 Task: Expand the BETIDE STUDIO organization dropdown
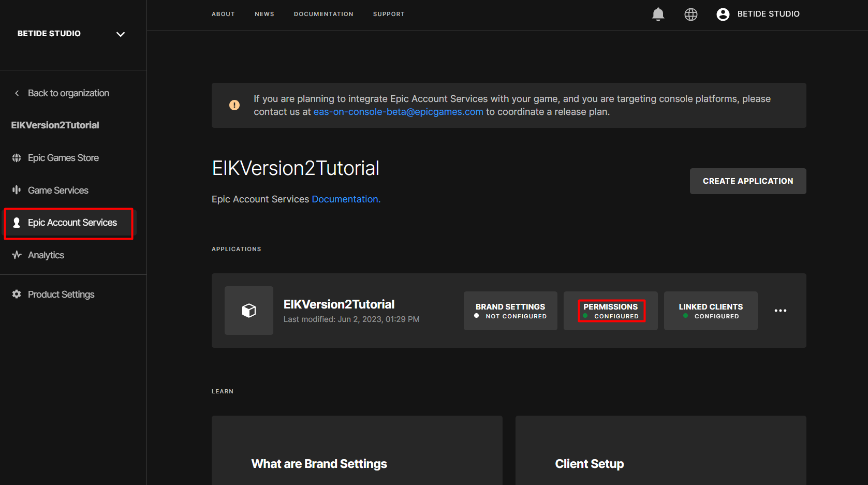pos(121,34)
